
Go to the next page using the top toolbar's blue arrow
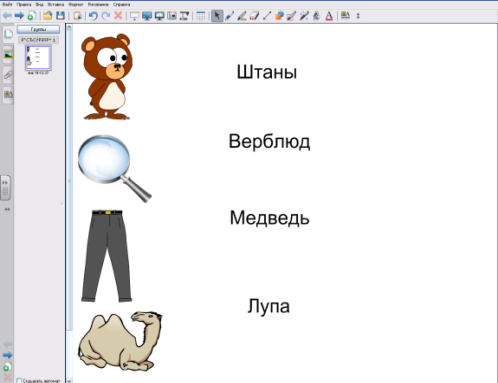pos(19,15)
